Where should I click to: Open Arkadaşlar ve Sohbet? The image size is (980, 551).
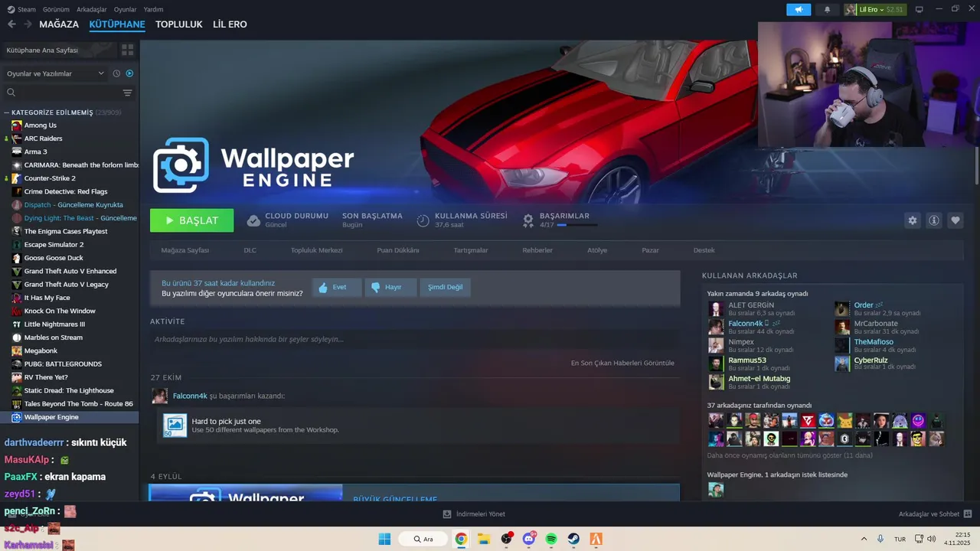935,514
